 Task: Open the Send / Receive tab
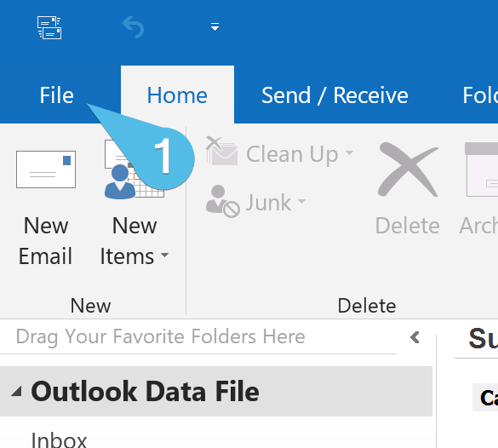tap(335, 95)
